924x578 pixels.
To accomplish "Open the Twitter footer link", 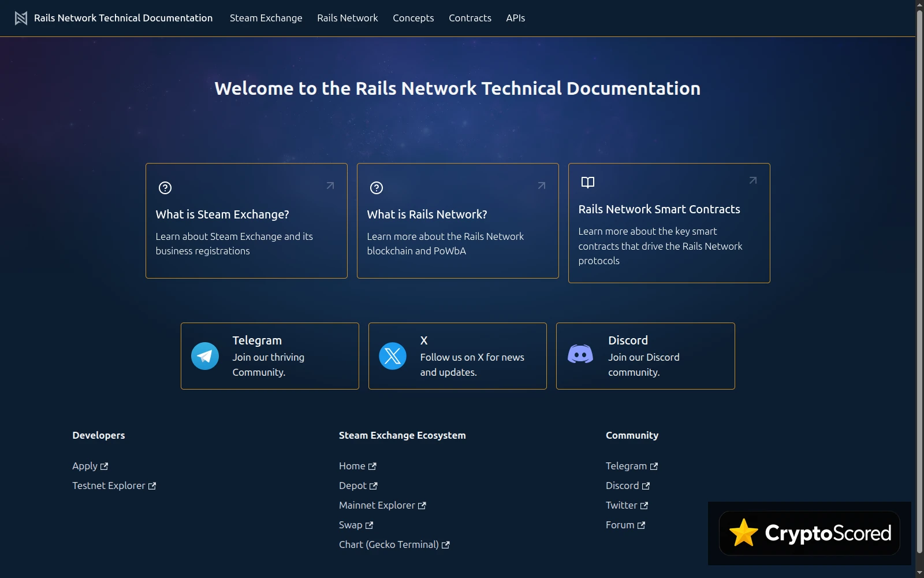I will coord(621,505).
